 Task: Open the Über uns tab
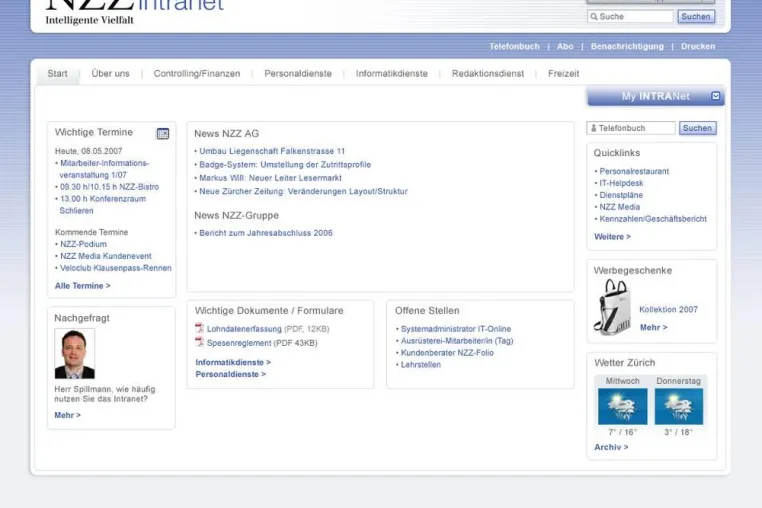(110, 73)
